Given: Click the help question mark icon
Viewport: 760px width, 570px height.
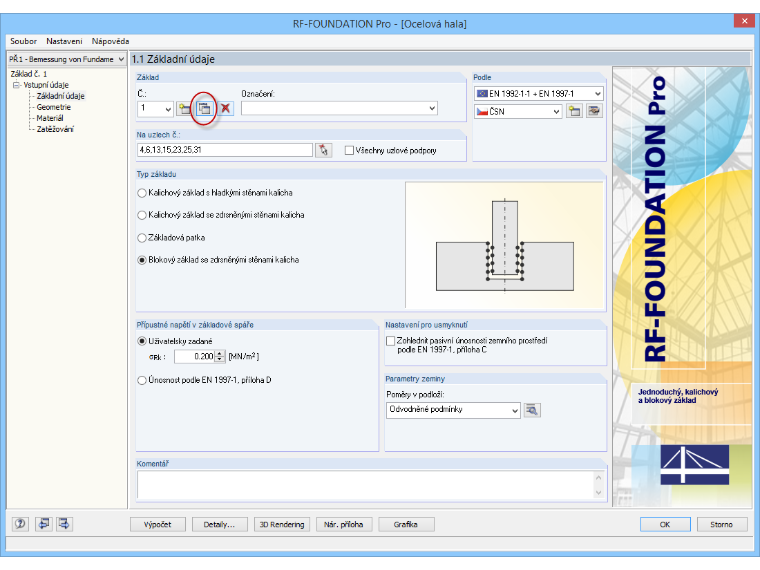Looking at the screenshot, I should tap(20, 524).
